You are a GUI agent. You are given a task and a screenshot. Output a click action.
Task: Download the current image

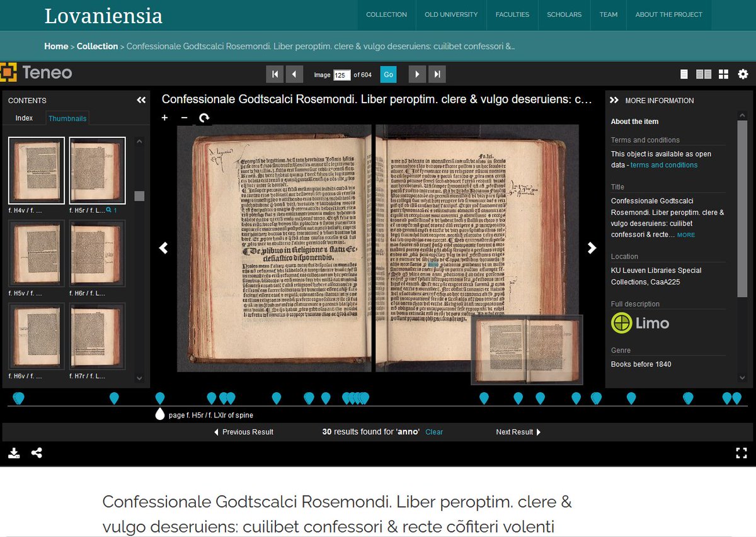coord(14,453)
